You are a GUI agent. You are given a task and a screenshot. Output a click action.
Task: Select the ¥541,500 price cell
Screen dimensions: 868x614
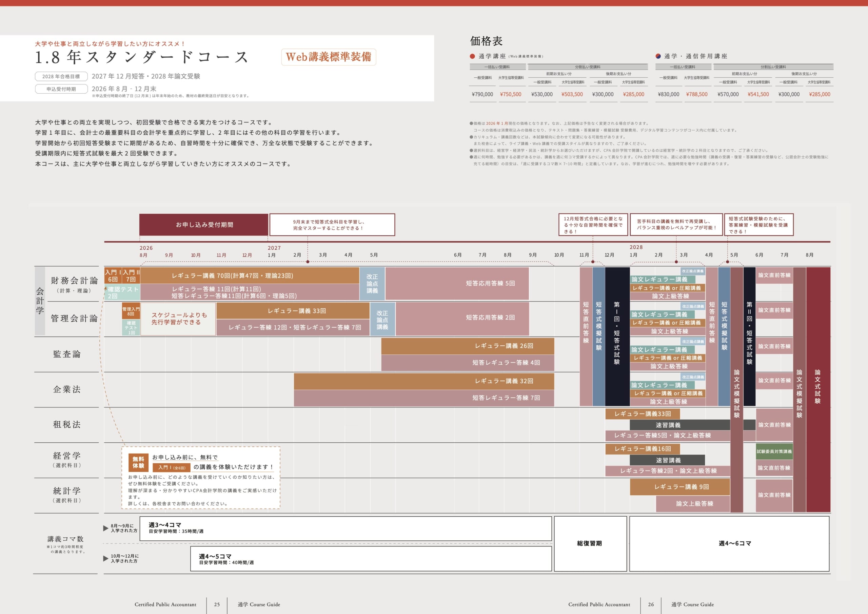(x=758, y=94)
